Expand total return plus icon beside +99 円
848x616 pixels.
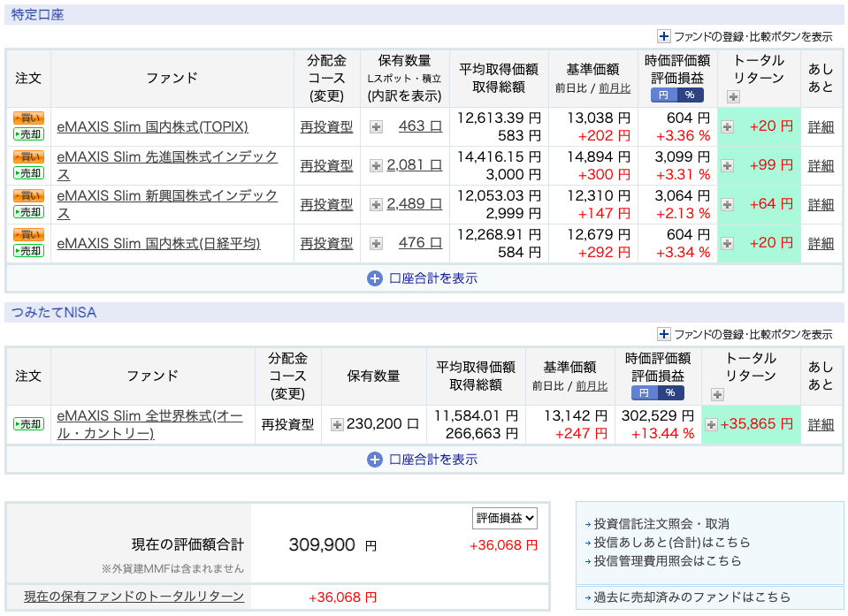coord(728,166)
